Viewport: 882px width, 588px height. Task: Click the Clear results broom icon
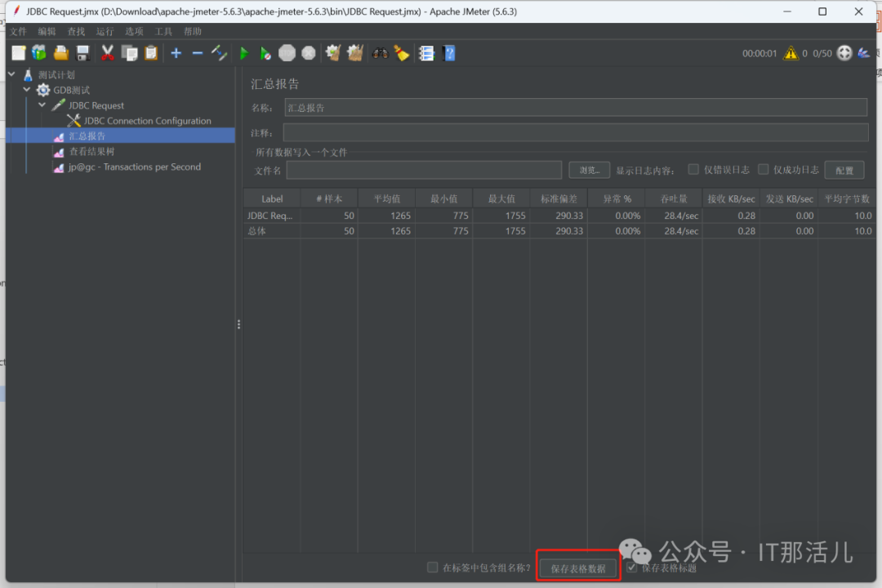pos(333,53)
